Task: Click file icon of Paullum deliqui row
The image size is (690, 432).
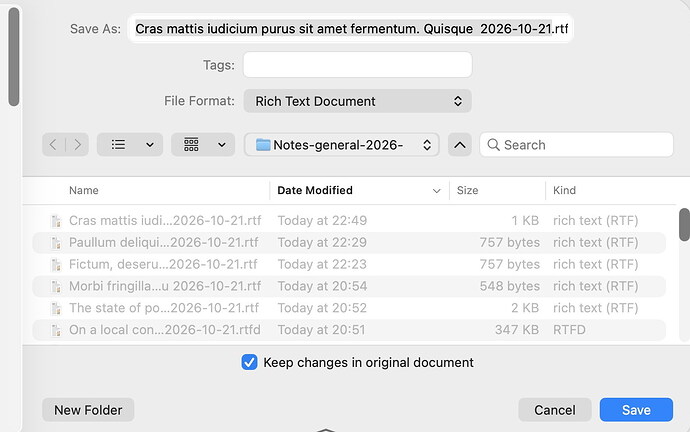Action: (56, 243)
